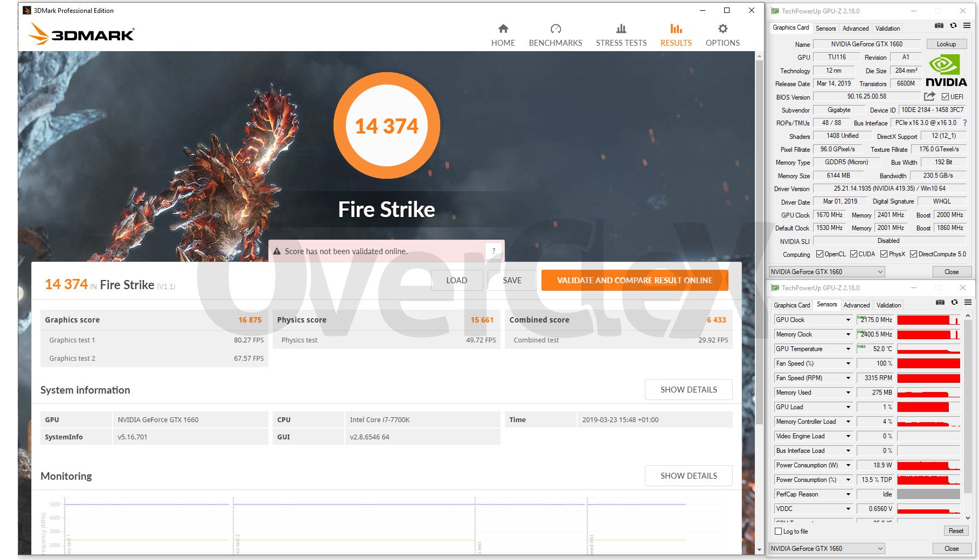
Task: Expand the PerfCap Reason dropdown
Action: pyautogui.click(x=848, y=494)
